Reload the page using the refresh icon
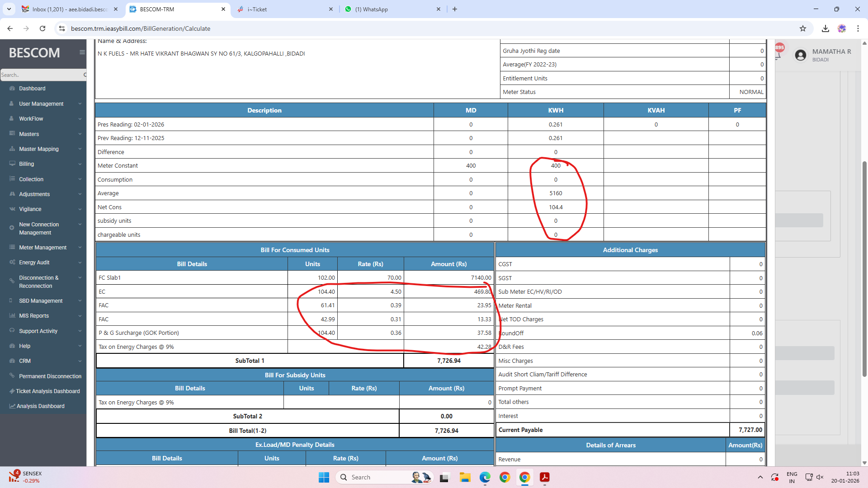This screenshot has height=488, width=868. click(x=42, y=28)
